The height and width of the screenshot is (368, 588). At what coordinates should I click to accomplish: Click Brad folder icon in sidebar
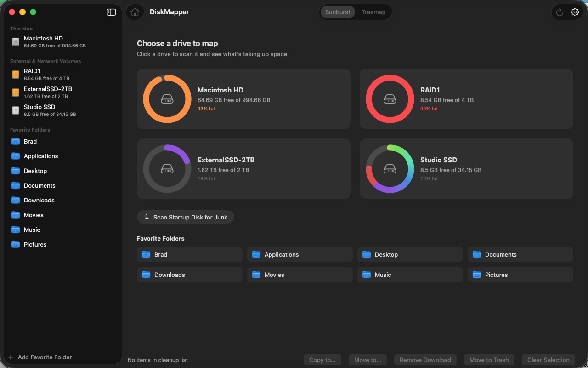coord(16,141)
